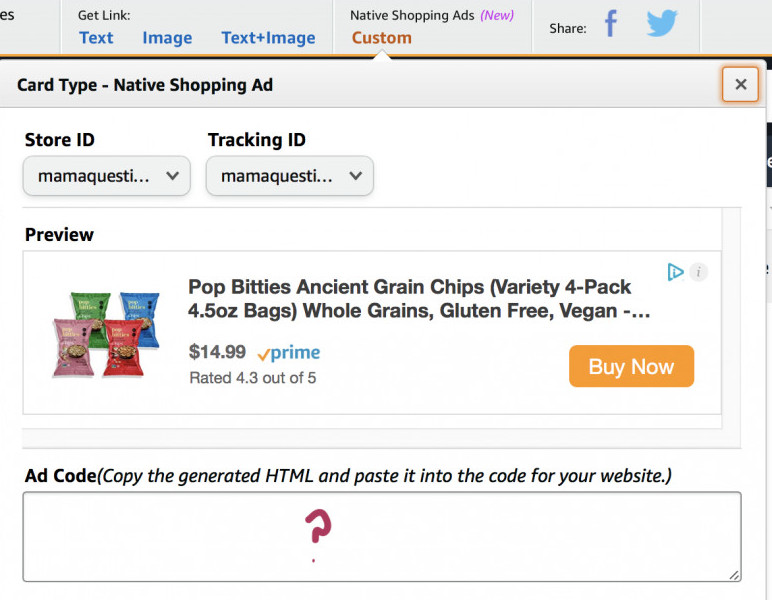772x600 pixels.
Task: Select the Text+Image link option
Action: [x=268, y=38]
